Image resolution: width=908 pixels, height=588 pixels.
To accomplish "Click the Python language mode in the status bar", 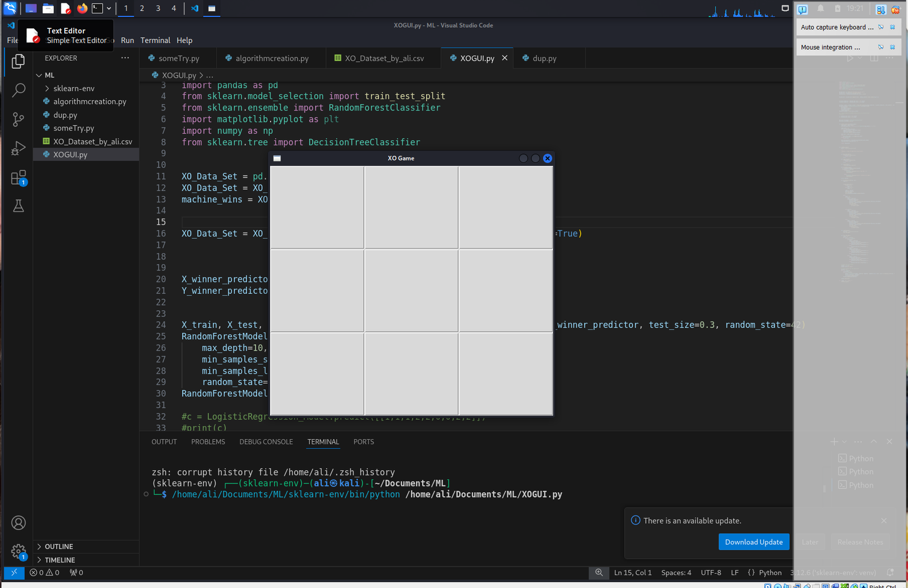I will (770, 573).
